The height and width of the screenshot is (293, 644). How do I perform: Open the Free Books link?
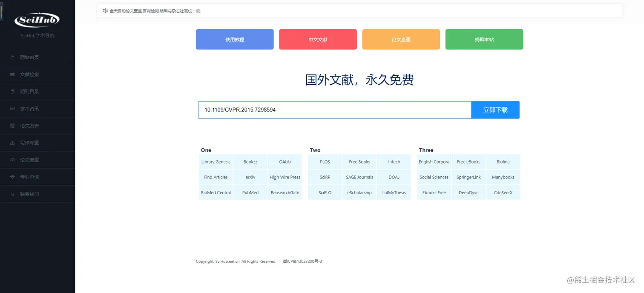359,162
